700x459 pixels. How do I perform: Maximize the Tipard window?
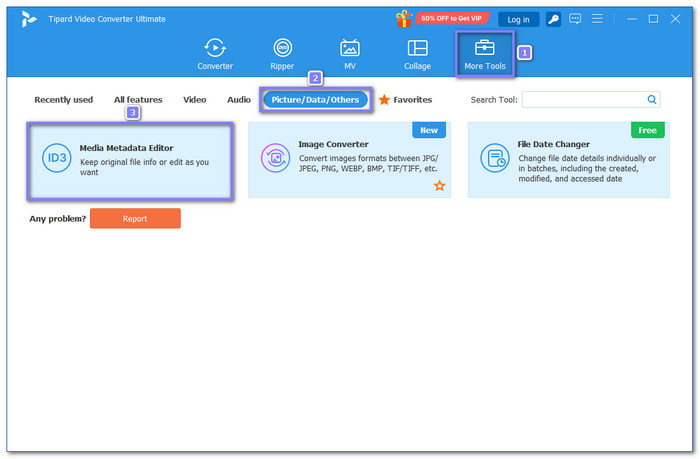click(653, 19)
